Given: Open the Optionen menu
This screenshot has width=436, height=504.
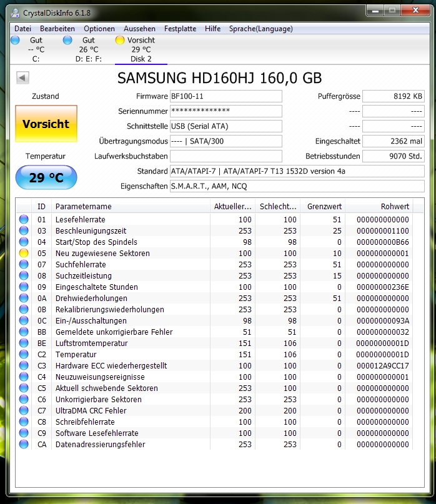Looking at the screenshot, I should pos(99,29).
